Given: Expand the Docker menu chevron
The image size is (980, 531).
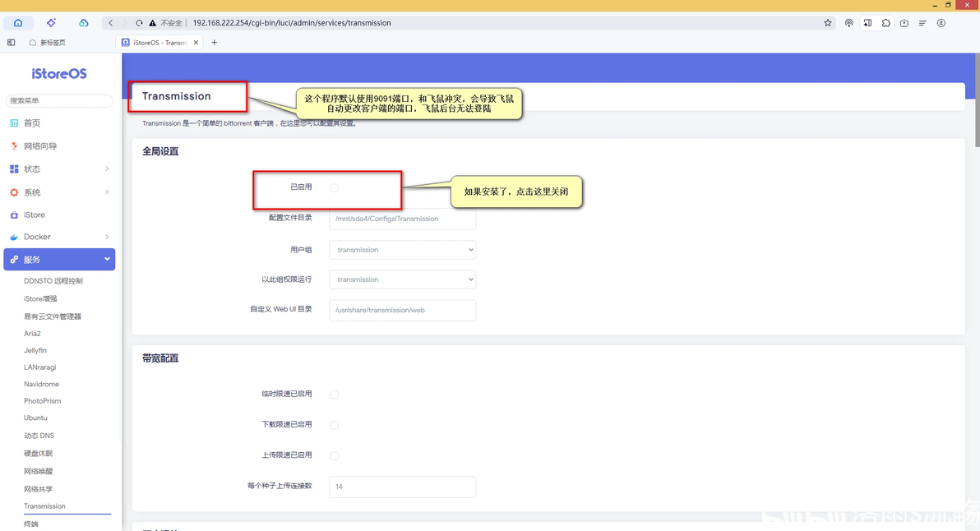Looking at the screenshot, I should (x=107, y=237).
